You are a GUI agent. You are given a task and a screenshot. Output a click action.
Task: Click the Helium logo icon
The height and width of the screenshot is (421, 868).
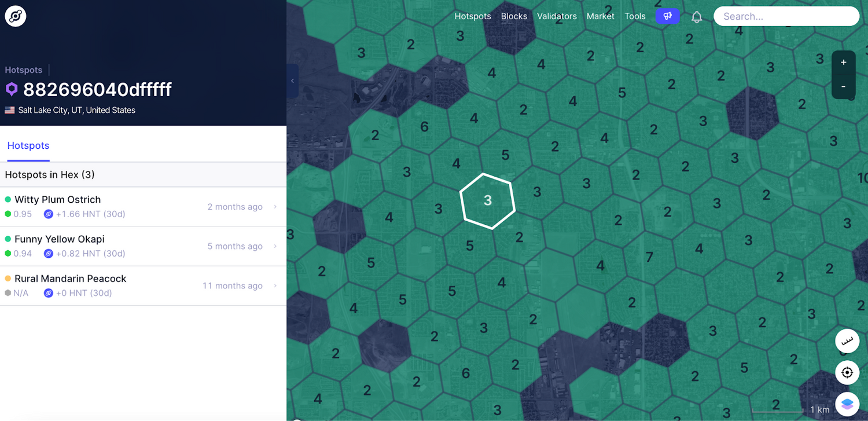pyautogui.click(x=16, y=16)
